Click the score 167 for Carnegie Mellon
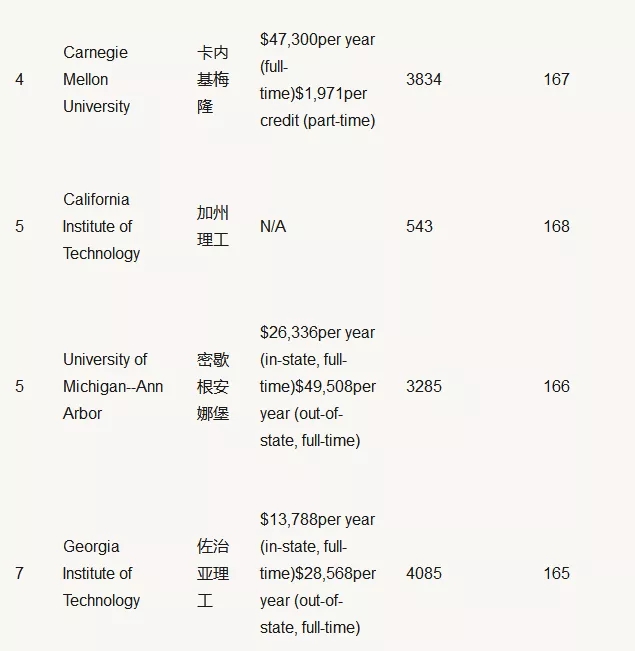The width and height of the screenshot is (635, 651). point(557,79)
